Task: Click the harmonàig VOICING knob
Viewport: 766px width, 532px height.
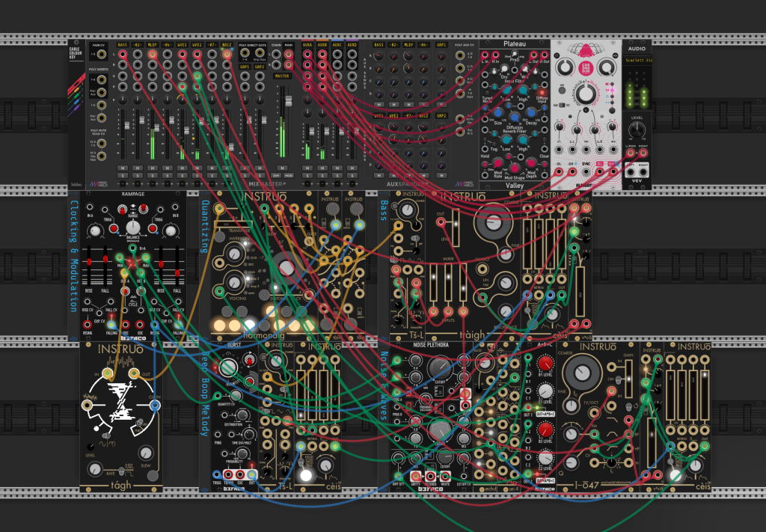Action: pyautogui.click(x=234, y=282)
